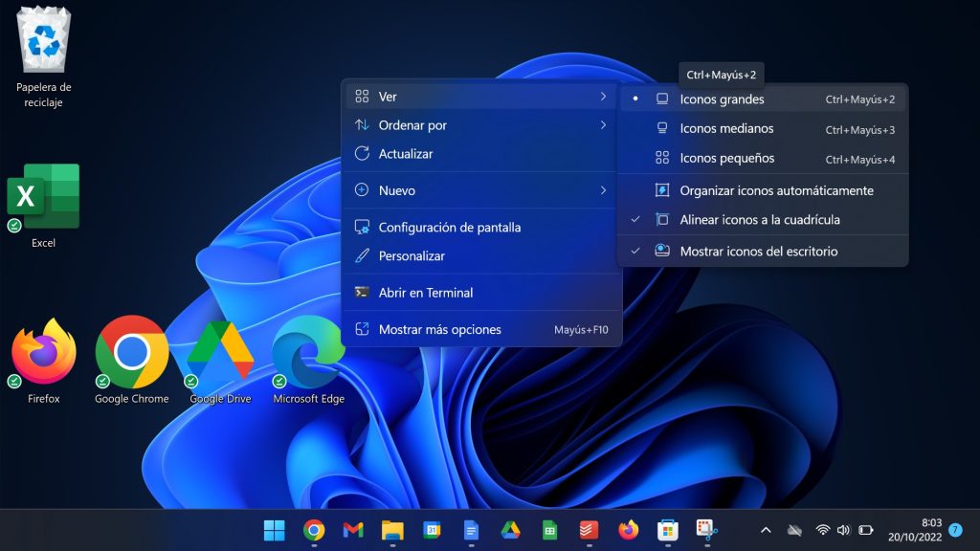Open Configuración de pantalla

click(x=481, y=228)
